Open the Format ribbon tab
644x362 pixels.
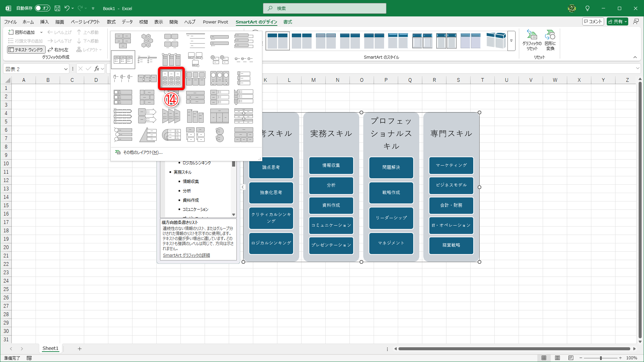[x=287, y=22]
